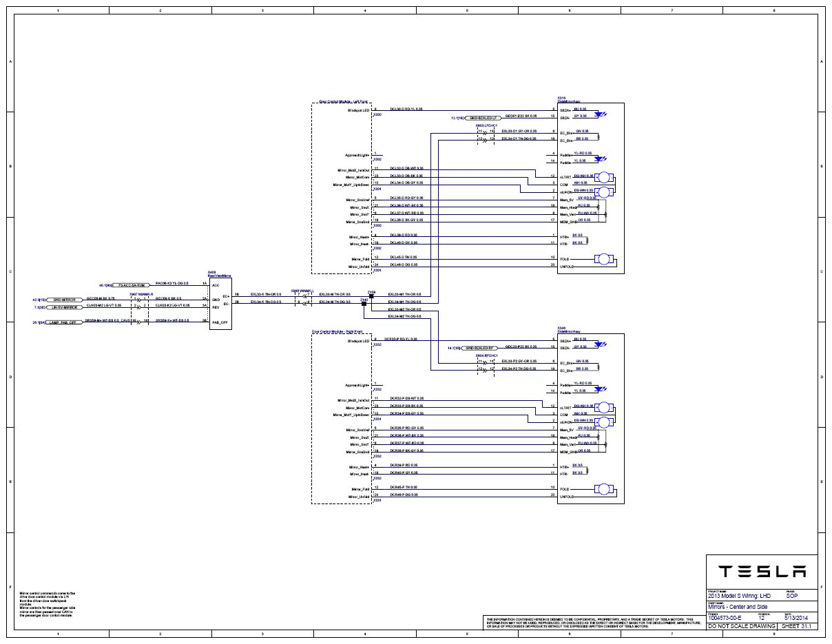
Task: Click the Tesla logo in title block
Action: (762, 572)
